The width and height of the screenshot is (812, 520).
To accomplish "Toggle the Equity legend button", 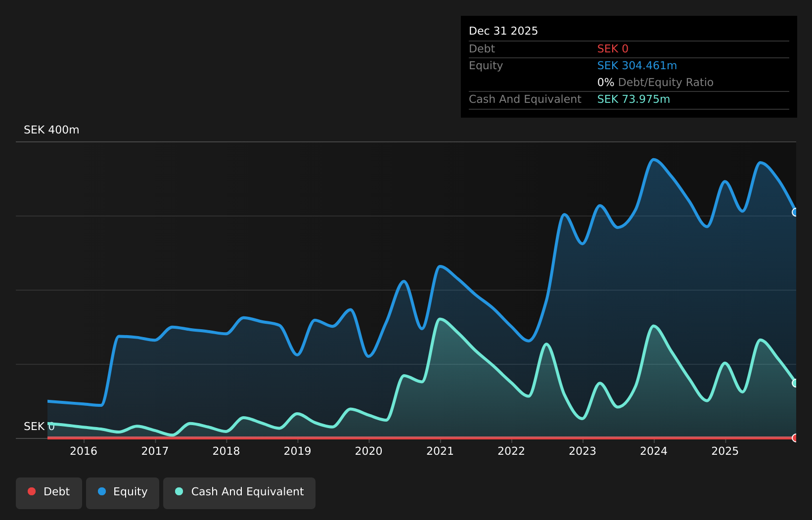I will (x=123, y=493).
